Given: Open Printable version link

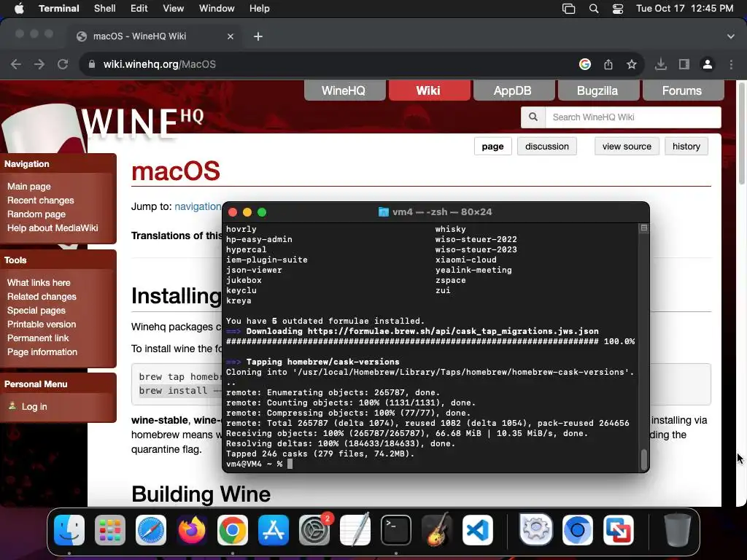Looking at the screenshot, I should coord(42,324).
